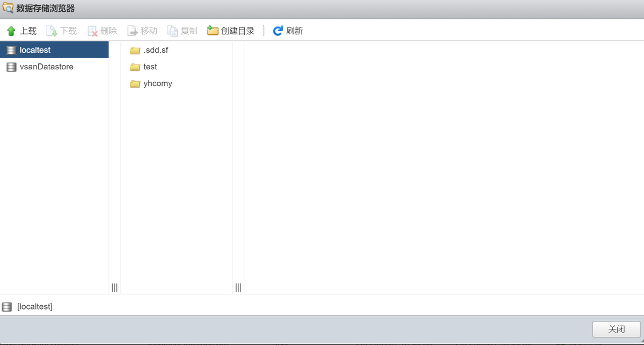
Task: Click the create directory folder icon
Action: pos(213,31)
